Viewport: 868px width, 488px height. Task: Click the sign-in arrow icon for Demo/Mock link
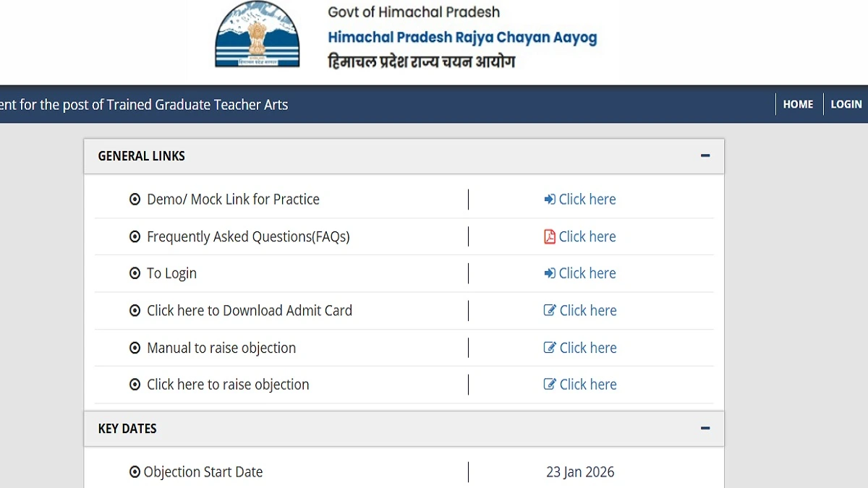point(549,199)
